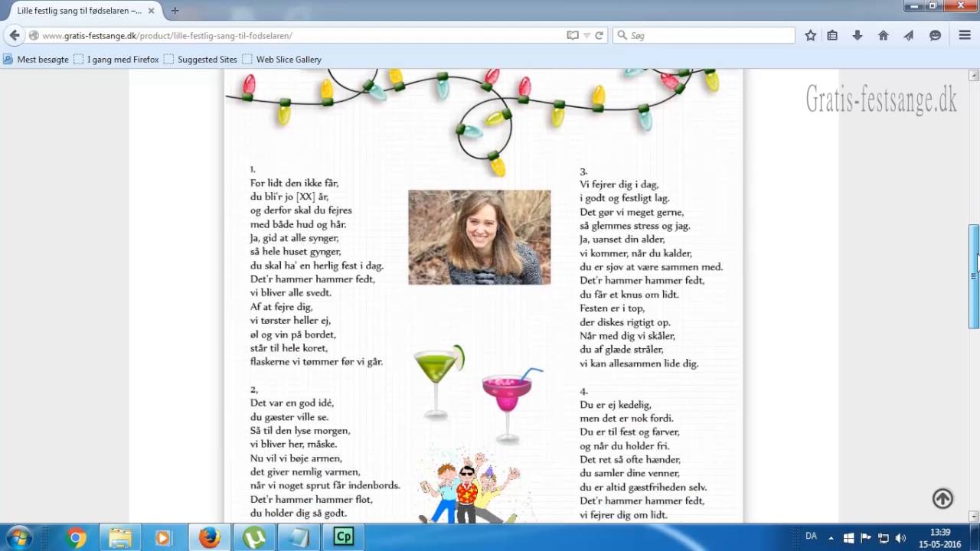Open I gang med Firefox bookmark
This screenshot has height=551, width=980.
point(116,59)
